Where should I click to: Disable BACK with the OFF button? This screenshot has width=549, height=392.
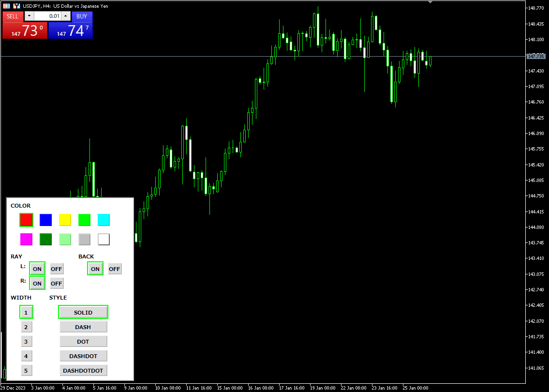point(115,269)
